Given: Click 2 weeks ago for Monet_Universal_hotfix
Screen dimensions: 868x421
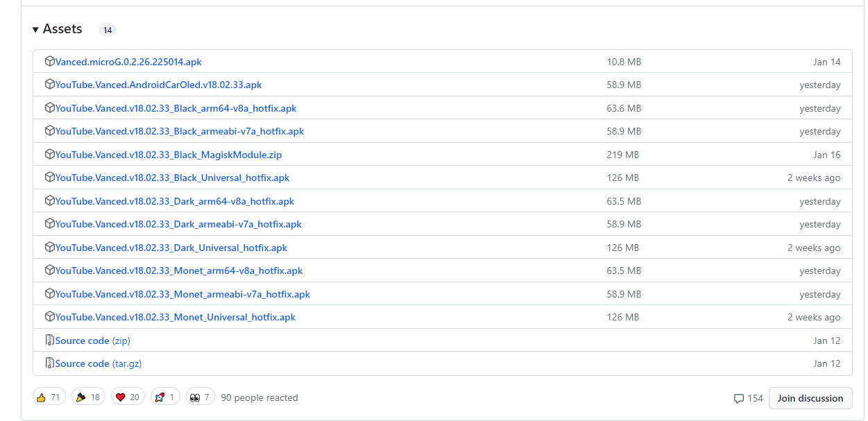Looking at the screenshot, I should [x=814, y=317].
